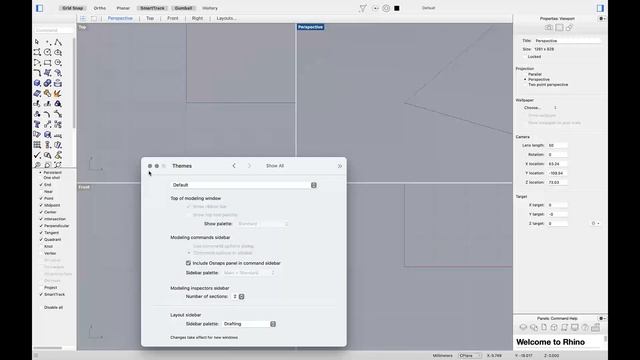Toggle the SmartTrack button in the top toolbar
This screenshot has height=360, width=640.
(x=152, y=8)
